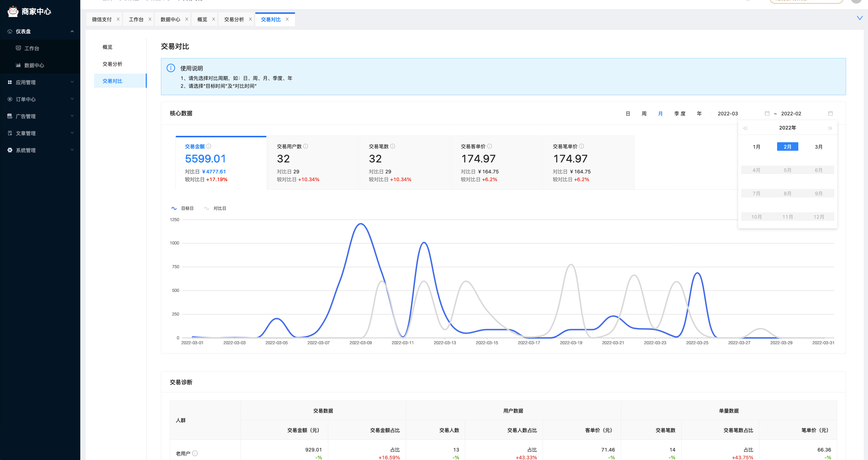Viewport: 868px width, 460px height.
Task: Select the 季度 comparison period
Action: coord(680,114)
